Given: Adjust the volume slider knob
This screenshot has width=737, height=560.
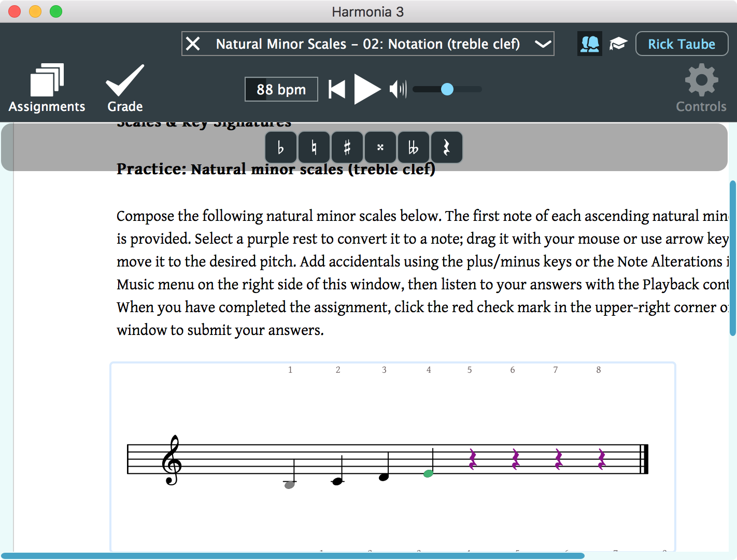Looking at the screenshot, I should click(x=447, y=89).
